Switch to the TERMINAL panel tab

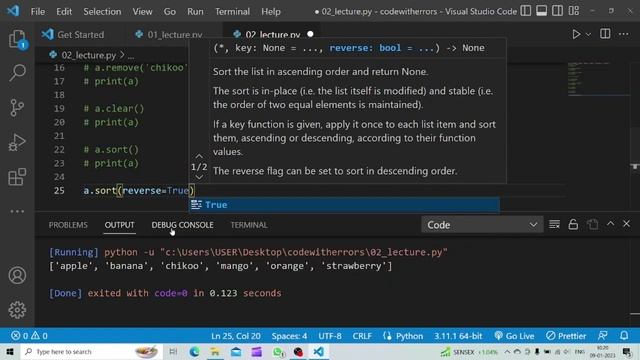click(249, 225)
